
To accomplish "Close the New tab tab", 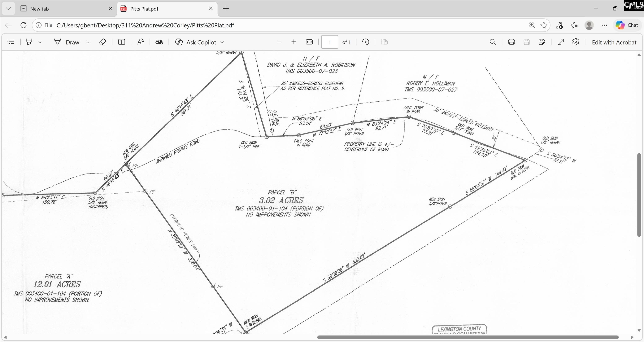I will tap(111, 9).
